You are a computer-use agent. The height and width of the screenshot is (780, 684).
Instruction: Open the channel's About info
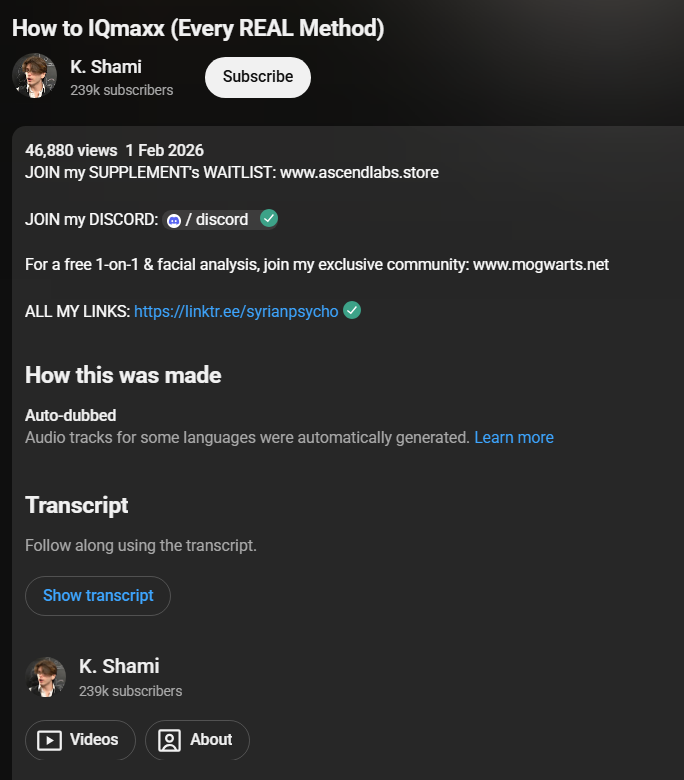pyautogui.click(x=197, y=740)
